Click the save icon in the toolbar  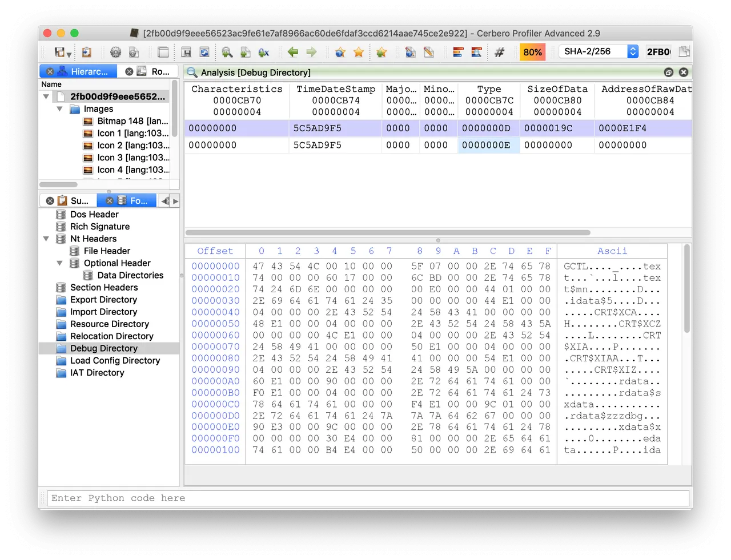pyautogui.click(x=59, y=52)
